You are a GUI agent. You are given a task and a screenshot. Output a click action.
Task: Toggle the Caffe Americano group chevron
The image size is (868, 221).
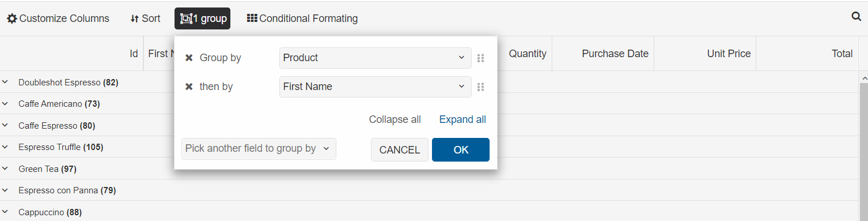5,104
